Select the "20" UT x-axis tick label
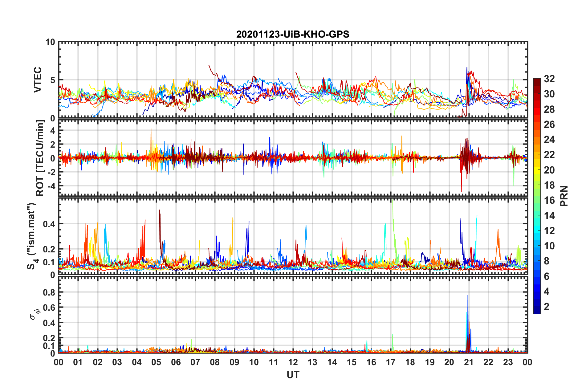This screenshot has width=586, height=392. point(449,362)
